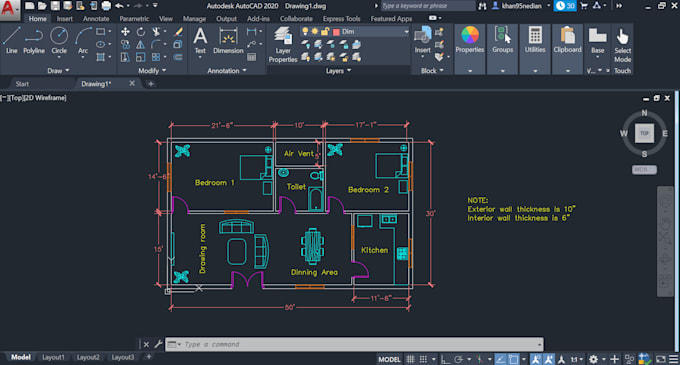Image resolution: width=680 pixels, height=365 pixels.
Task: Select the Stretch tool
Action: tap(125, 57)
